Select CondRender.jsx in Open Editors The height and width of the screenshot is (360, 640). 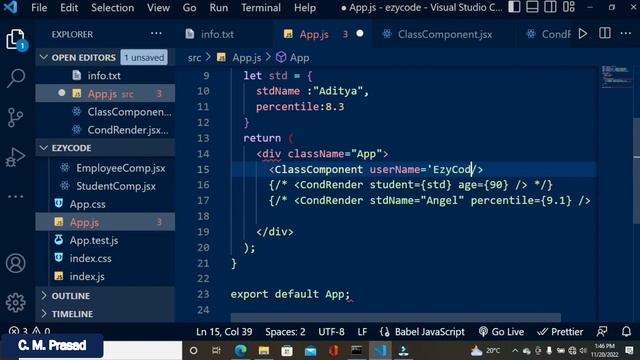tap(105, 130)
